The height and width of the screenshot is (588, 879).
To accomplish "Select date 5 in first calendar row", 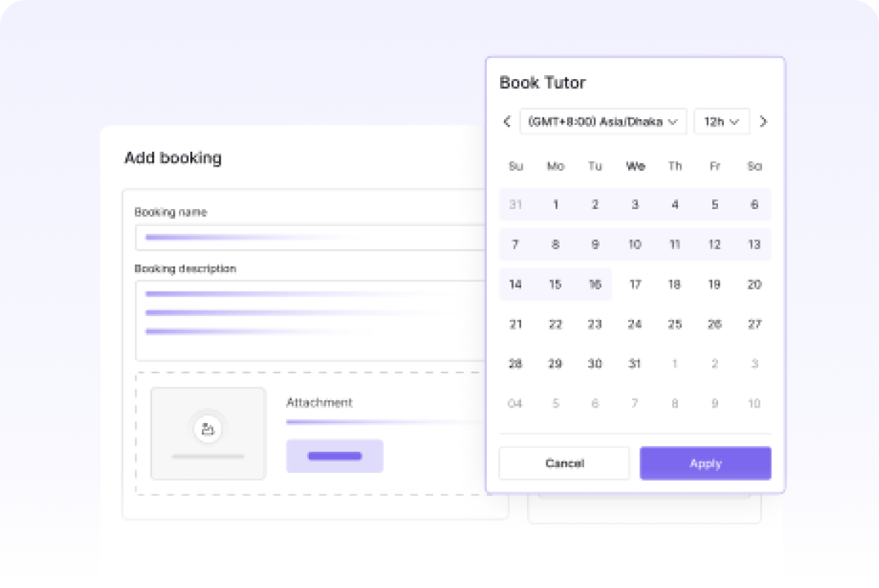I will 714,205.
